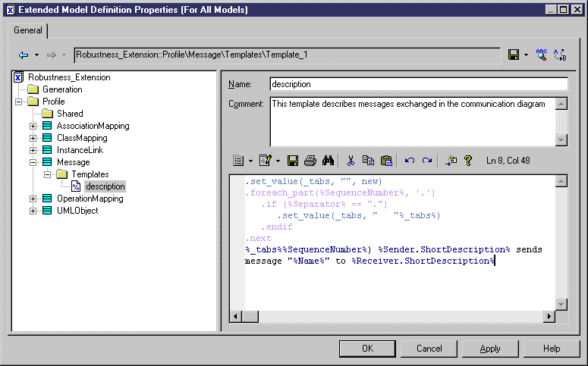Select the Shared folder
Image resolution: width=588 pixels, height=366 pixels.
click(x=70, y=114)
